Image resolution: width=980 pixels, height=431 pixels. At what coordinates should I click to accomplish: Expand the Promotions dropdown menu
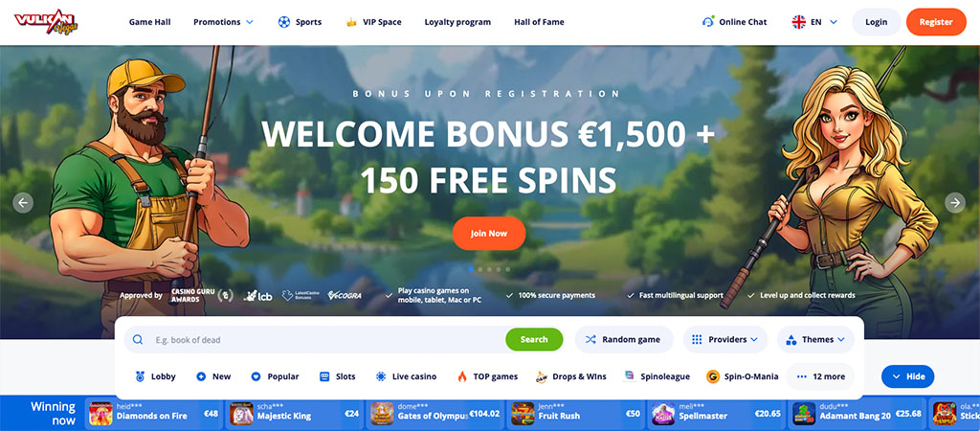pyautogui.click(x=223, y=22)
